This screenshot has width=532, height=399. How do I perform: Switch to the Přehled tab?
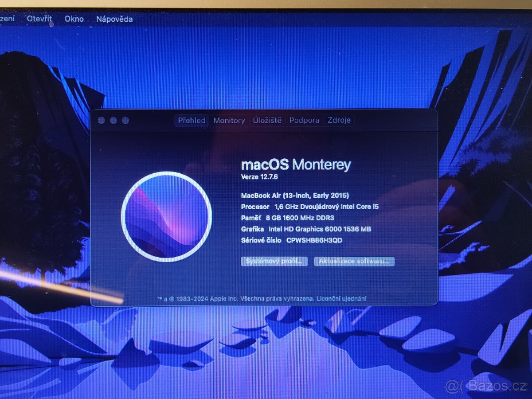[x=192, y=121]
